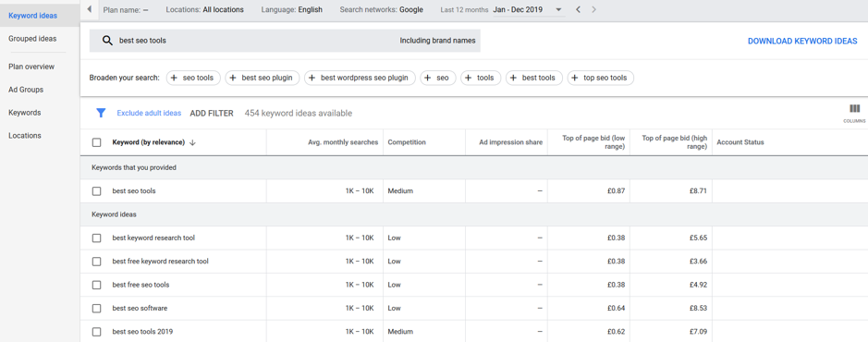Check the 'best seo tools' keyword row
868x342 pixels.
click(x=97, y=191)
